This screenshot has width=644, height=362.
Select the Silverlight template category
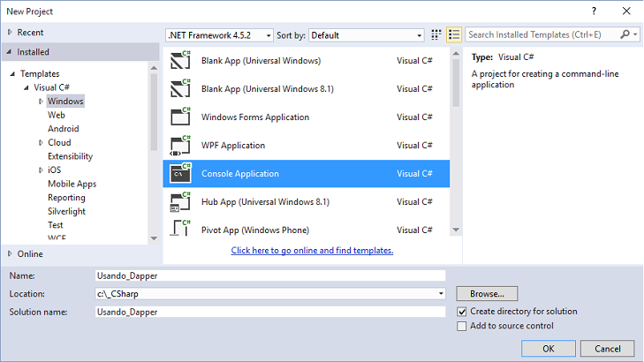[66, 211]
